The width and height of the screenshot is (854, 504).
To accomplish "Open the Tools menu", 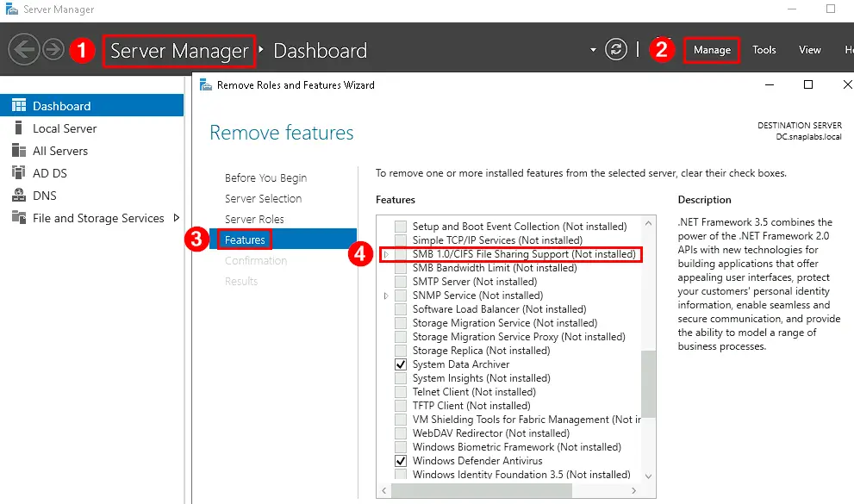I will click(x=764, y=49).
